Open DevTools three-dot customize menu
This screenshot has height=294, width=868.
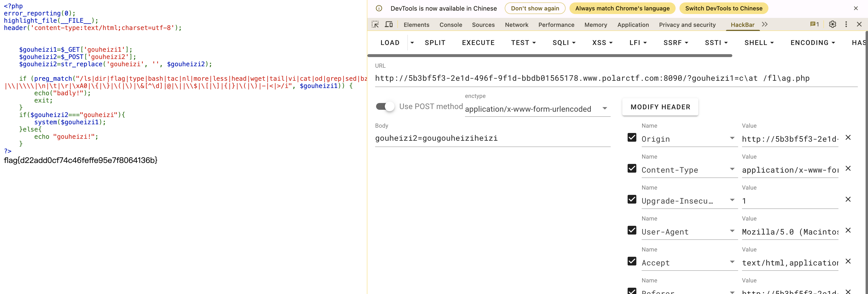click(x=846, y=25)
